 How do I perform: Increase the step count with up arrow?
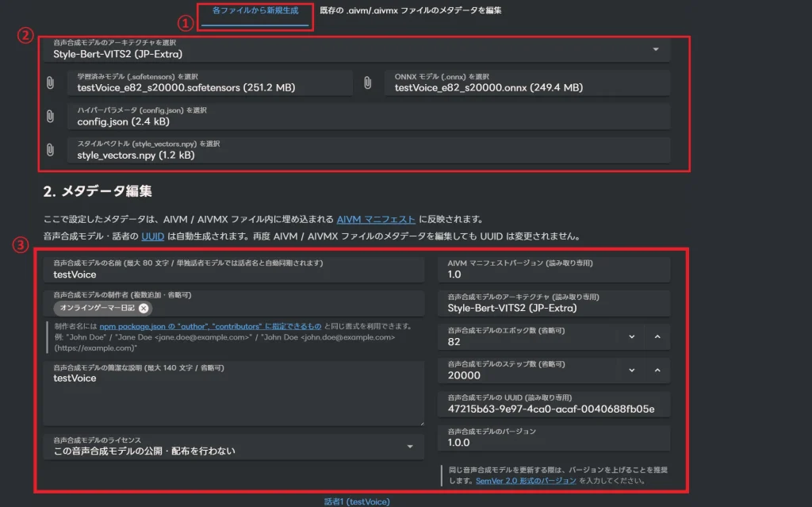657,371
